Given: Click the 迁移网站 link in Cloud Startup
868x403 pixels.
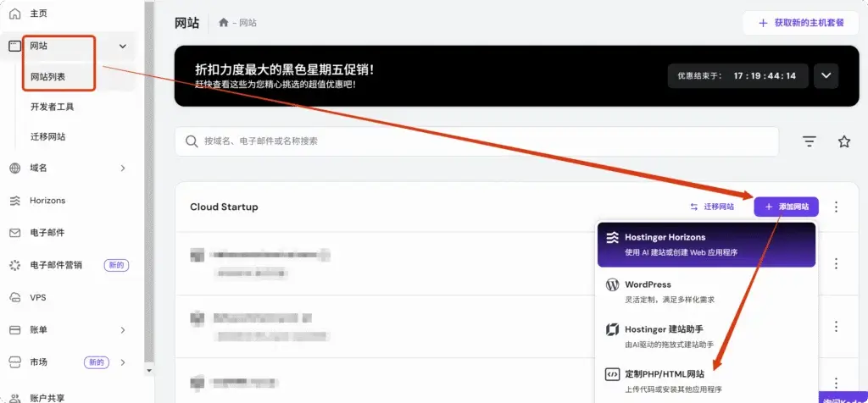Looking at the screenshot, I should 712,207.
